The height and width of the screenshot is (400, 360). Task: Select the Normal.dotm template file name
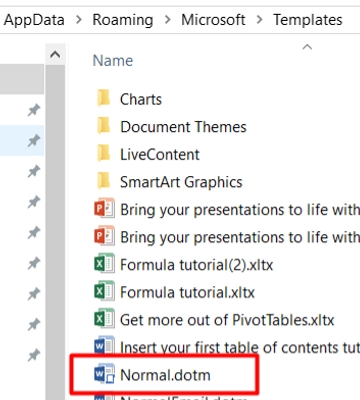165,375
